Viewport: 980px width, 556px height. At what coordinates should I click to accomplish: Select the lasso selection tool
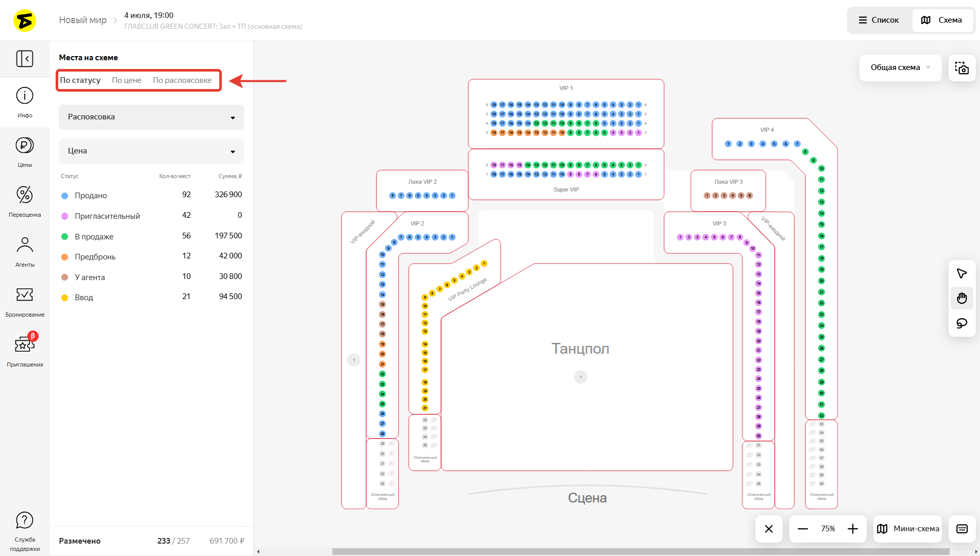[x=961, y=323]
